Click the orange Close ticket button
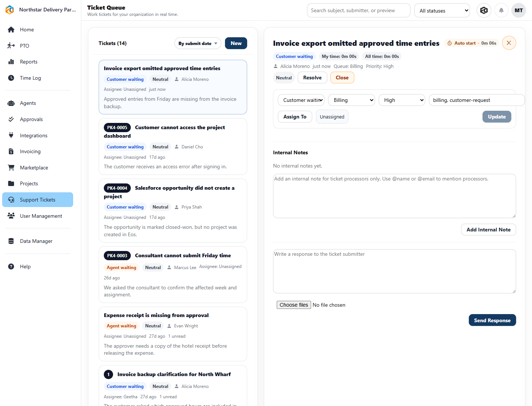This screenshot has width=532, height=406. point(342,78)
